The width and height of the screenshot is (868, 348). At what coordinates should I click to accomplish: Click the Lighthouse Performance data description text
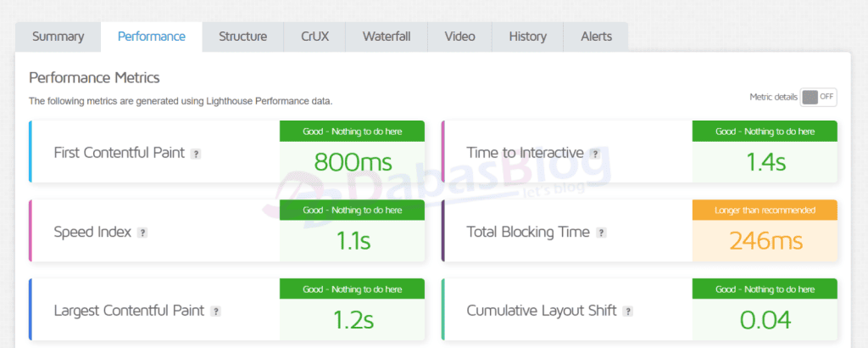tap(181, 101)
